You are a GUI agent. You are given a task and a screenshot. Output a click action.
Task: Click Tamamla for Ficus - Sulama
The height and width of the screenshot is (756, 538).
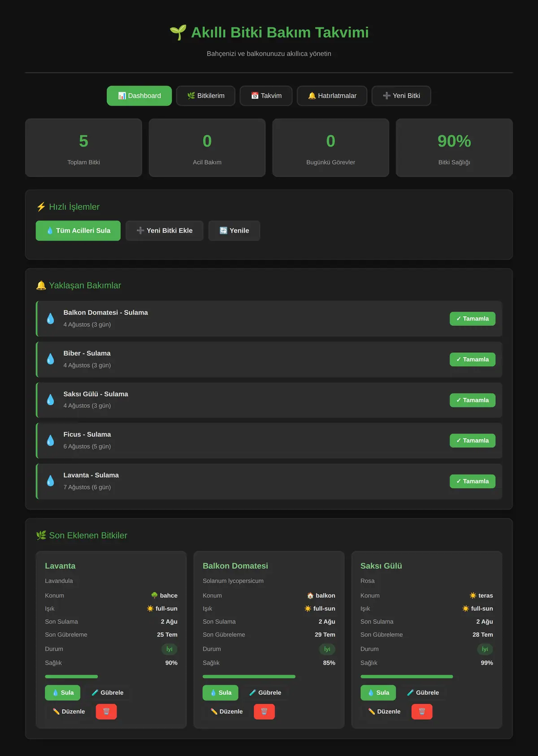(x=473, y=441)
